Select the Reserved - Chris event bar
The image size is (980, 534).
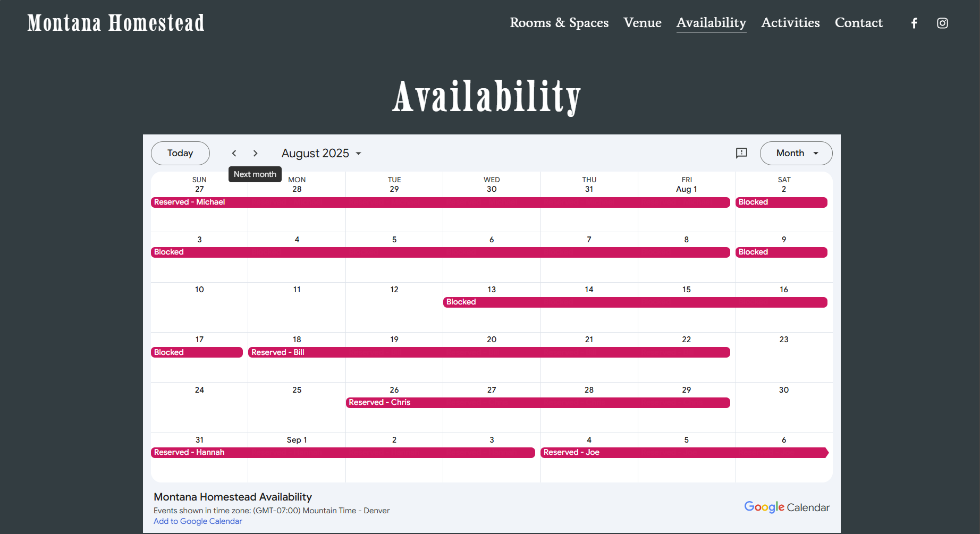click(x=478, y=402)
